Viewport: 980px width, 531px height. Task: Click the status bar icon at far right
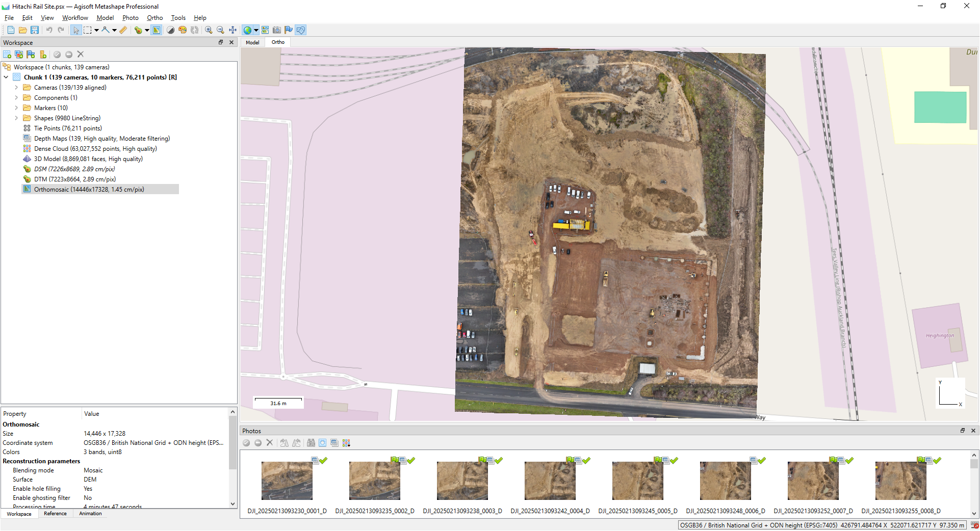coord(974,525)
